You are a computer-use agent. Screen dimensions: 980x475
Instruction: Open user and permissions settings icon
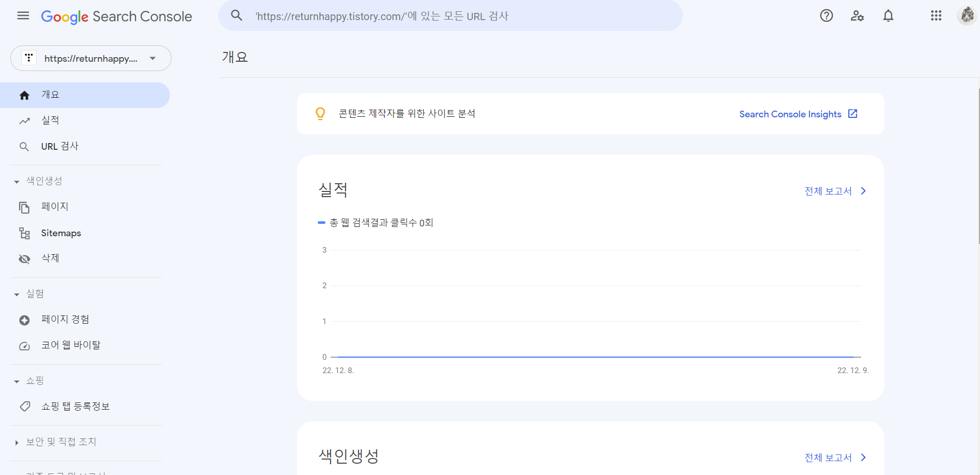pyautogui.click(x=857, y=16)
